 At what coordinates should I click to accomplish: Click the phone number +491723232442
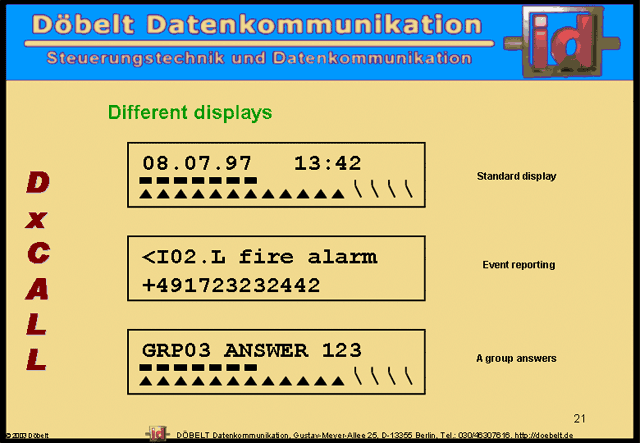pos(231,285)
